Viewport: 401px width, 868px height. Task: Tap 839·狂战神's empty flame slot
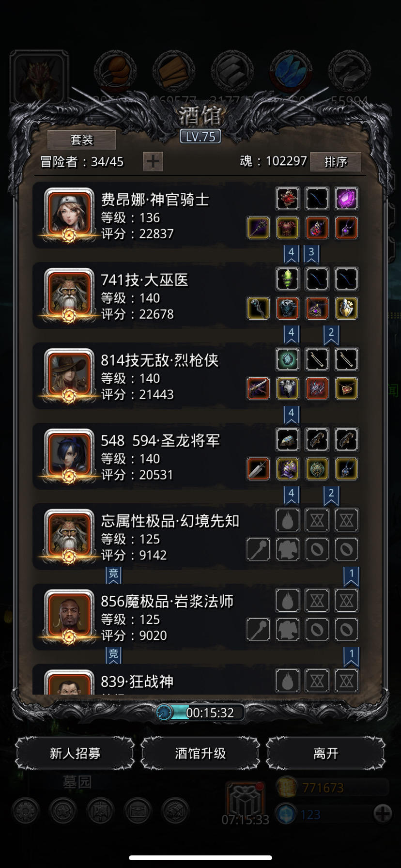pyautogui.click(x=288, y=681)
